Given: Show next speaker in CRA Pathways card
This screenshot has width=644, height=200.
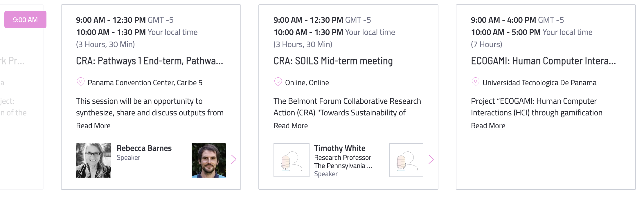Looking at the screenshot, I should click(234, 159).
